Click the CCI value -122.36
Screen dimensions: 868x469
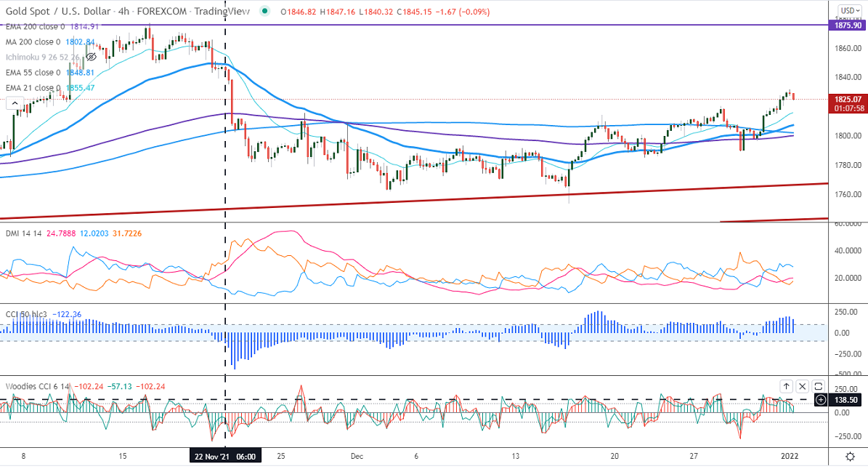click(x=67, y=314)
